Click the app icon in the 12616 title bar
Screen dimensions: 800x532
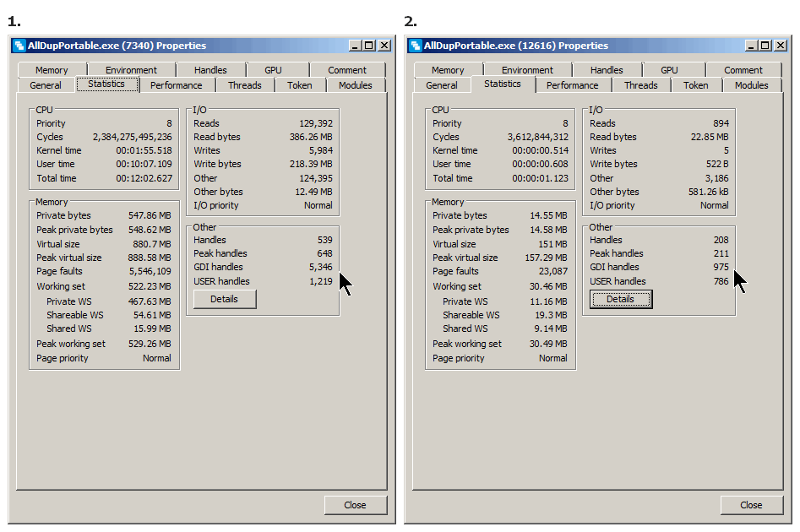(416, 46)
